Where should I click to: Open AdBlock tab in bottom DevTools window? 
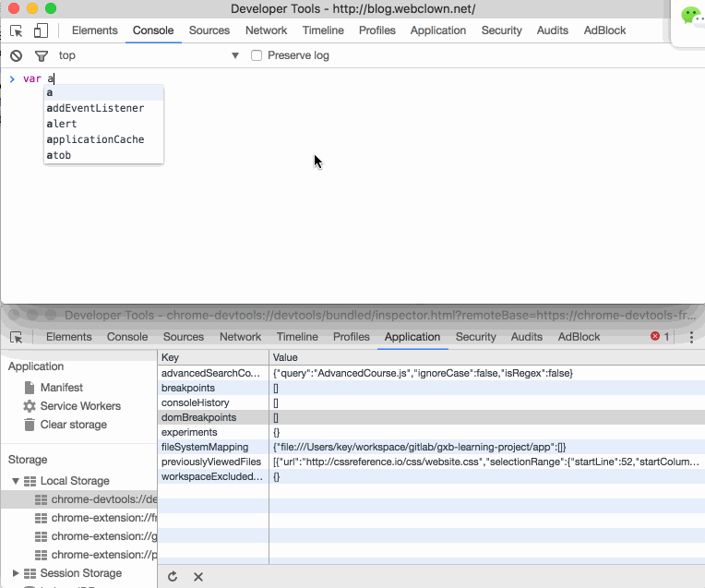pyautogui.click(x=580, y=337)
